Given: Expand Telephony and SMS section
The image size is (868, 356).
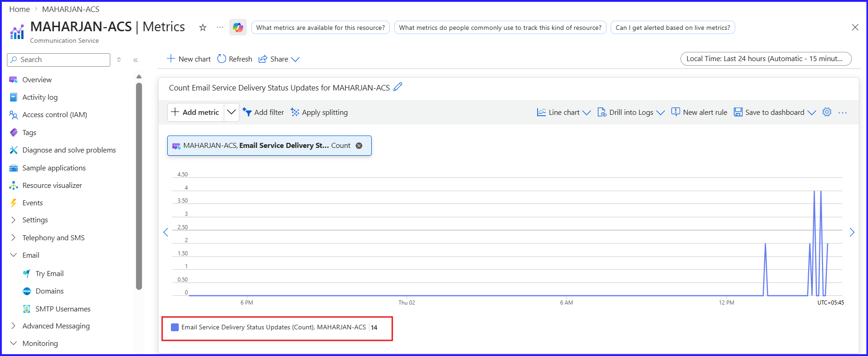Looking at the screenshot, I should (13, 238).
